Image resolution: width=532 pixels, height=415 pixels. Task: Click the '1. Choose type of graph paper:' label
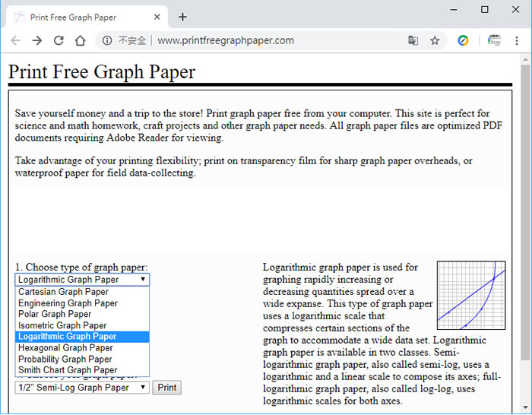coord(81,268)
